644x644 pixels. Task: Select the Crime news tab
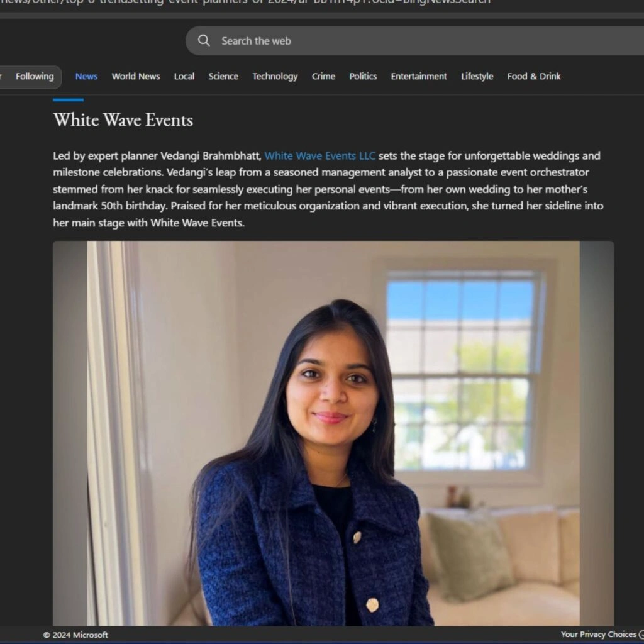pyautogui.click(x=323, y=76)
